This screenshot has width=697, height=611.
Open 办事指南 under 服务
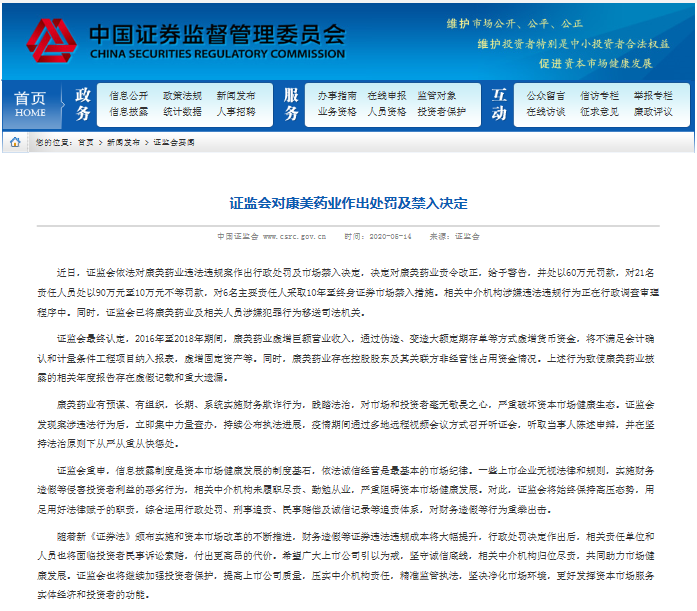(337, 96)
